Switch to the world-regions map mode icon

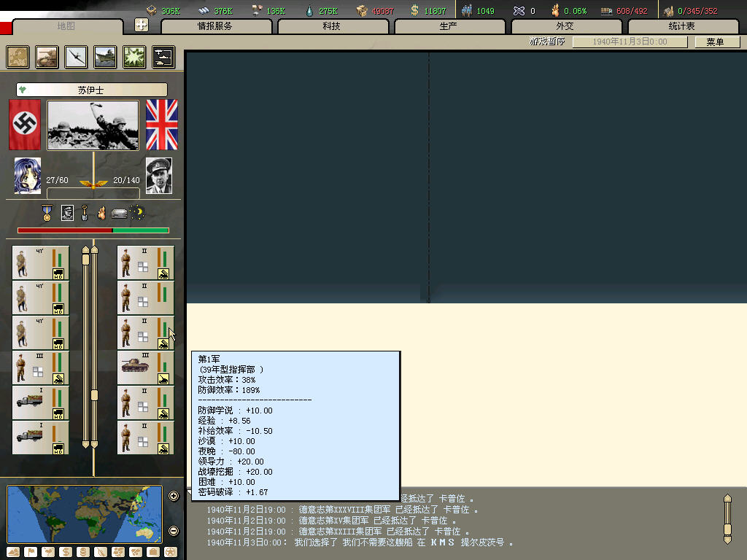[118, 552]
